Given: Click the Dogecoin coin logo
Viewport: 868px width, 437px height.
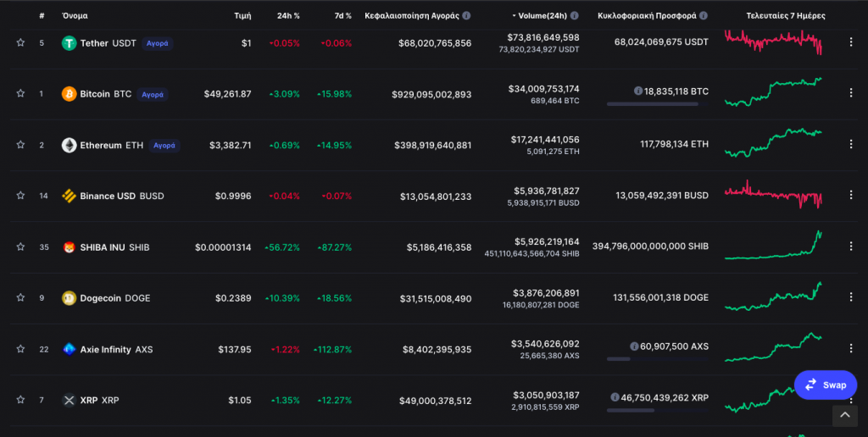Looking at the screenshot, I should coord(69,298).
